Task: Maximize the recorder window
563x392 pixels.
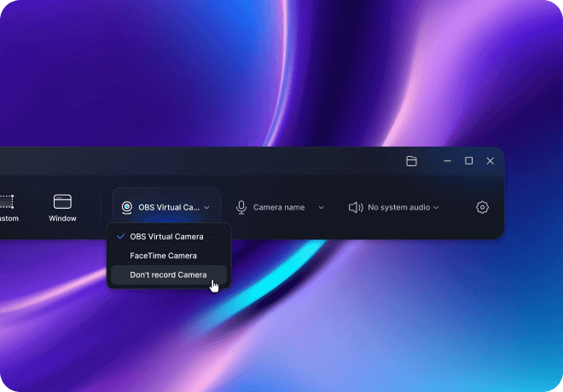Action: coord(468,161)
